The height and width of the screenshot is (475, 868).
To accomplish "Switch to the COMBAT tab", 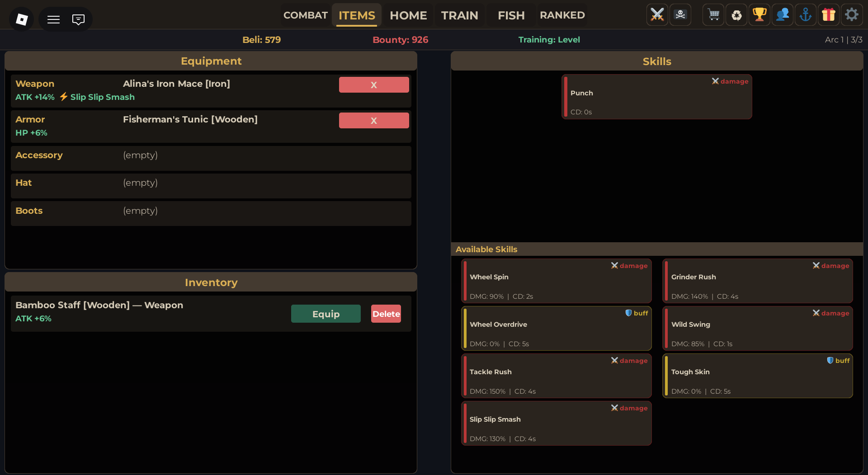I will (306, 15).
